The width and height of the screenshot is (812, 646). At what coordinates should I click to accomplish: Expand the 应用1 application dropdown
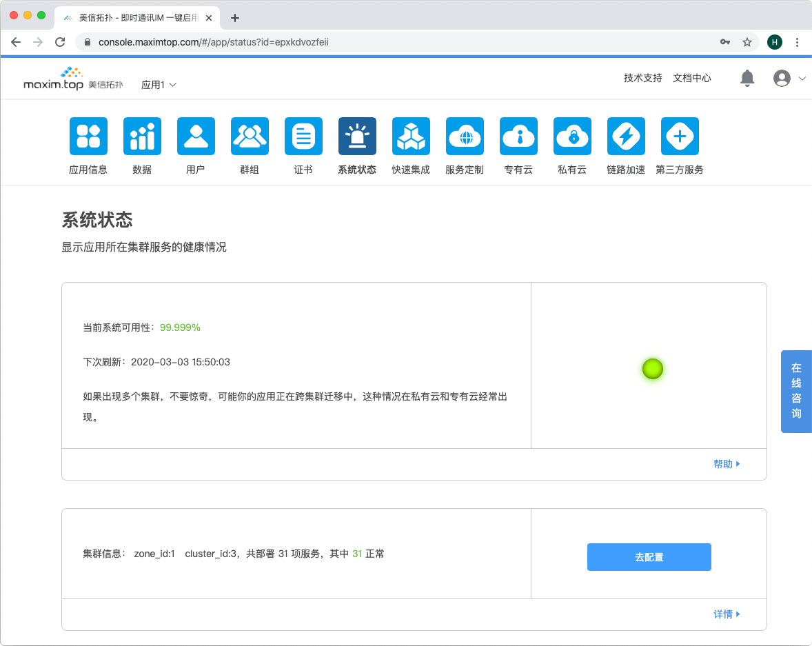pyautogui.click(x=159, y=85)
